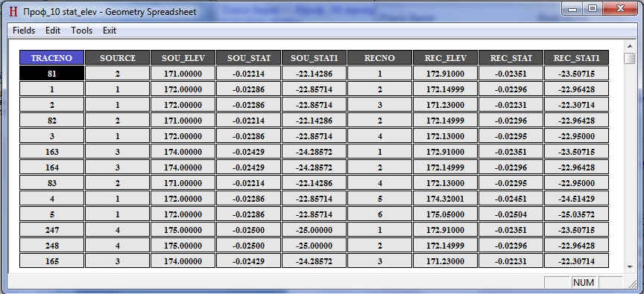This screenshot has height=294, width=644.
Task: Select the highlighted TRACENO cell 81
Action: point(51,74)
